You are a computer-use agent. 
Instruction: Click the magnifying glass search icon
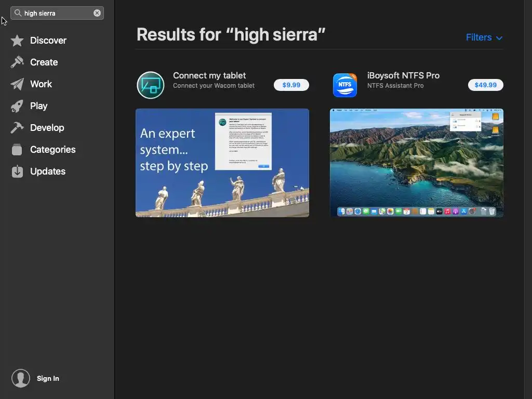[18, 13]
